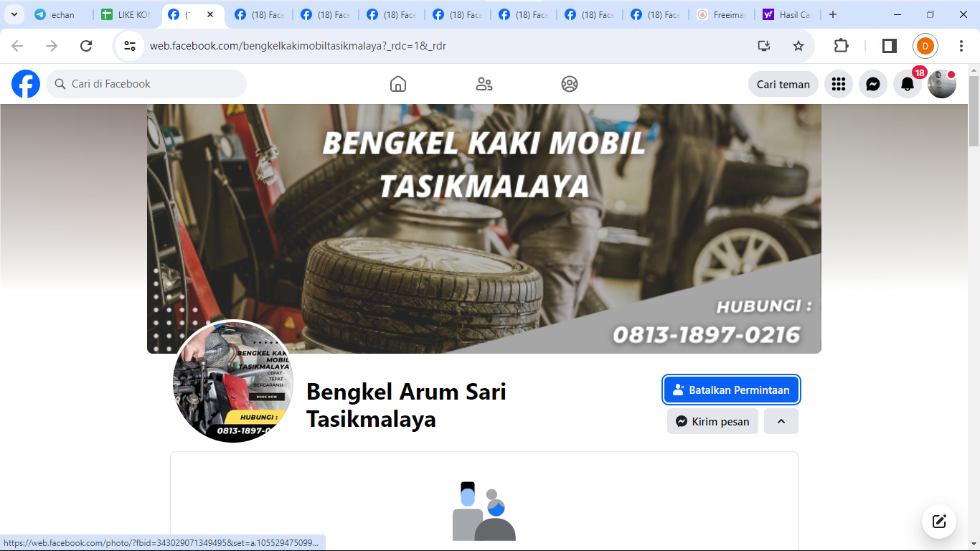Image resolution: width=980 pixels, height=551 pixels.
Task: Open the Groups icon in the top navigation
Action: (570, 84)
